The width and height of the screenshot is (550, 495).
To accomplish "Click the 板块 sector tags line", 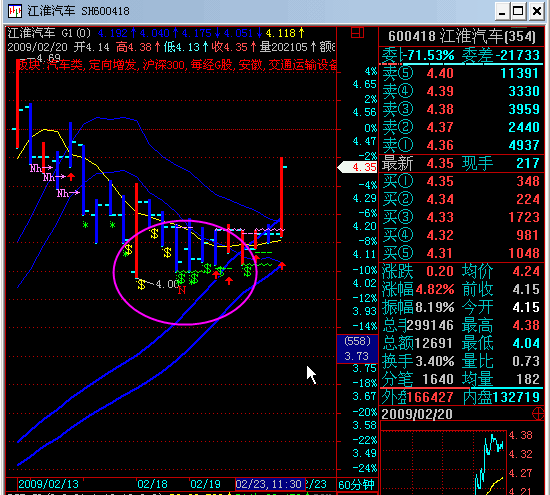I will coord(177,65).
